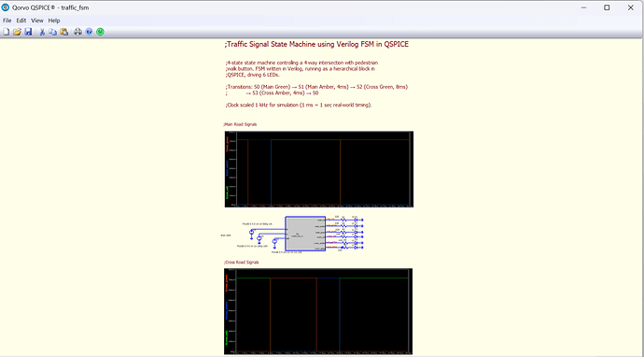
Task: Open the Edit menu
Action: (21, 21)
